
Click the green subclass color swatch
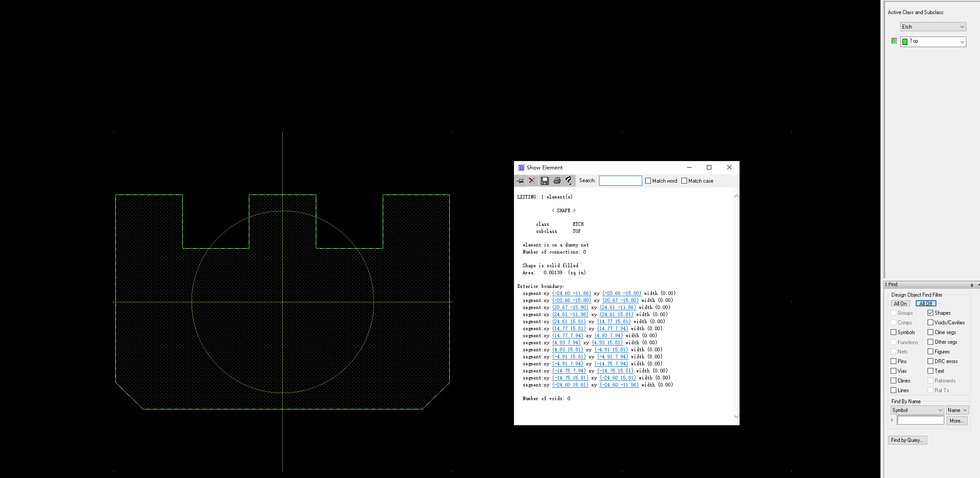tap(894, 41)
